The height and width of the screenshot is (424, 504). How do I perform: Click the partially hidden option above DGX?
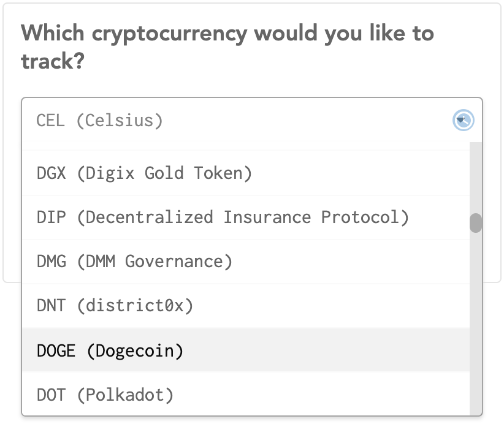(x=246, y=146)
